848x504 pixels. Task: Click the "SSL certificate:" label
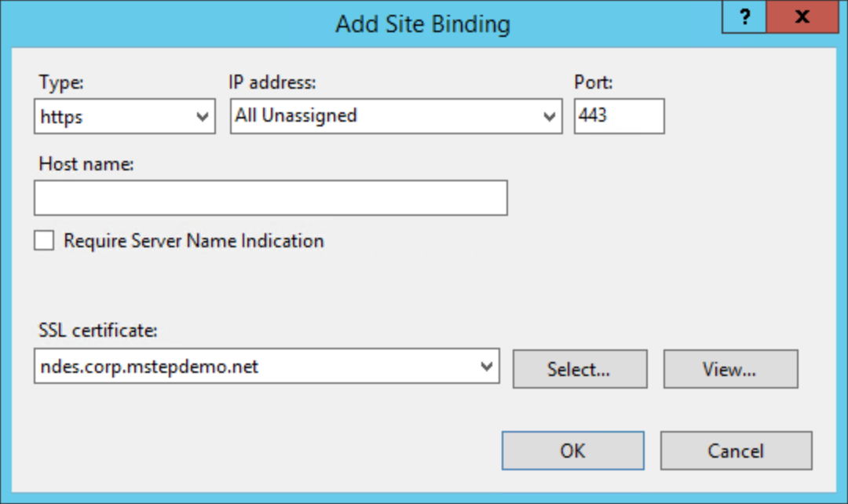(x=97, y=331)
